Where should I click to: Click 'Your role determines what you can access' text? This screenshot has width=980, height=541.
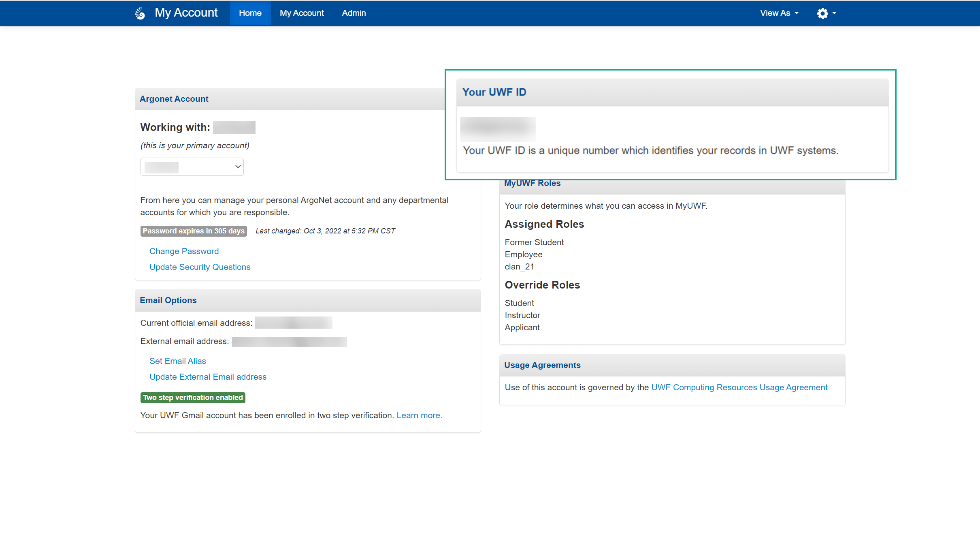point(606,206)
